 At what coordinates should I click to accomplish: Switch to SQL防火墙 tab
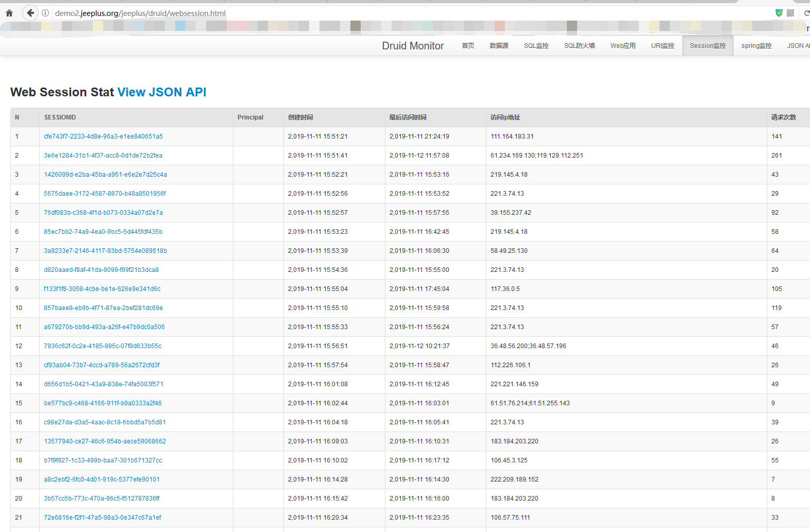(x=579, y=46)
